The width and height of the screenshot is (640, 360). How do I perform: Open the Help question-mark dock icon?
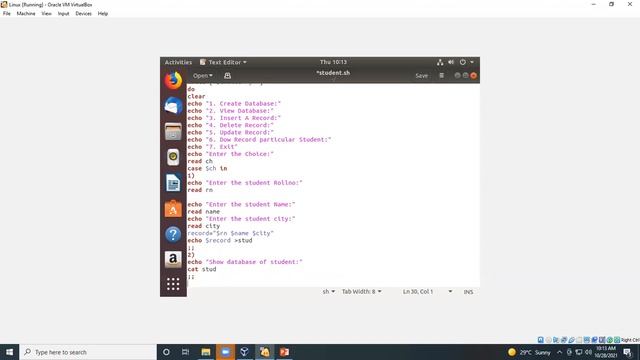[173, 234]
